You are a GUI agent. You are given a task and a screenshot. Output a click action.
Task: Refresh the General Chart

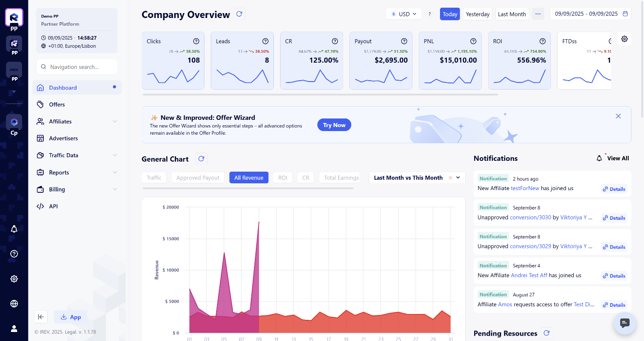click(201, 159)
